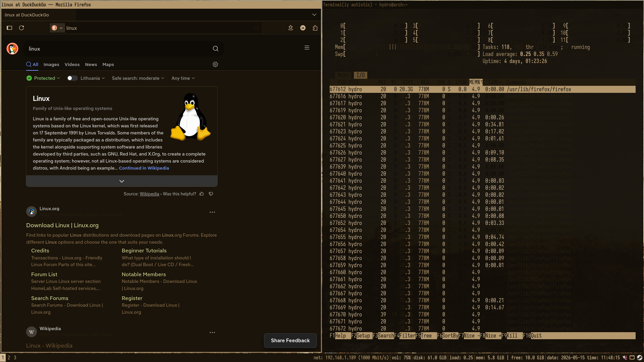
Task: Open the Lithuania region dropdown
Action: 93,78
